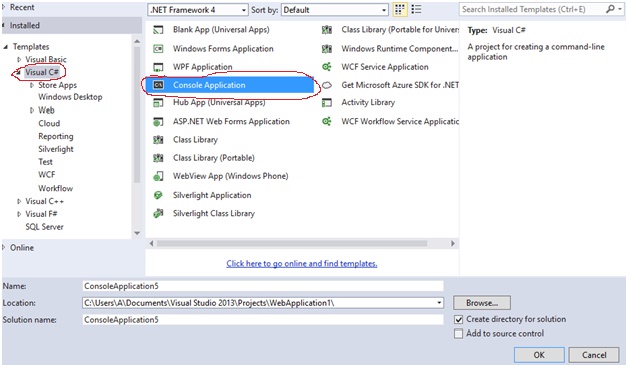
Task: Enable Add to source control checkbox
Action: point(459,334)
